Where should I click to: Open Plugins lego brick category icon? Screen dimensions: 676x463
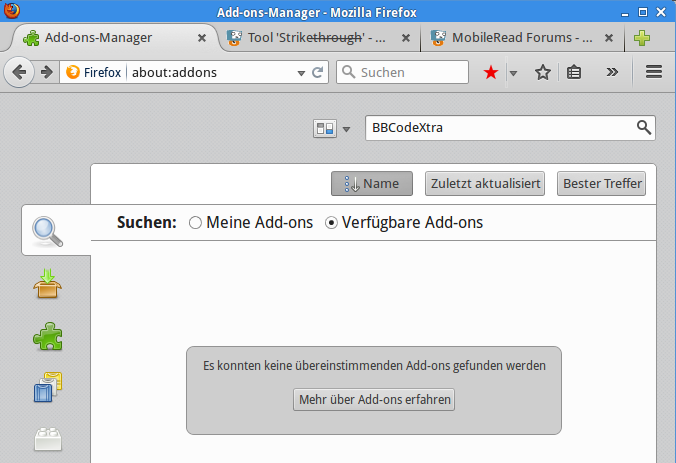(x=48, y=440)
